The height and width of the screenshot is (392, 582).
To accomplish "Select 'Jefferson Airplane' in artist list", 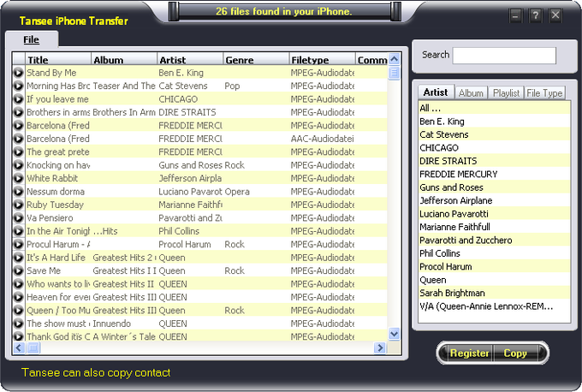I will pos(494,200).
